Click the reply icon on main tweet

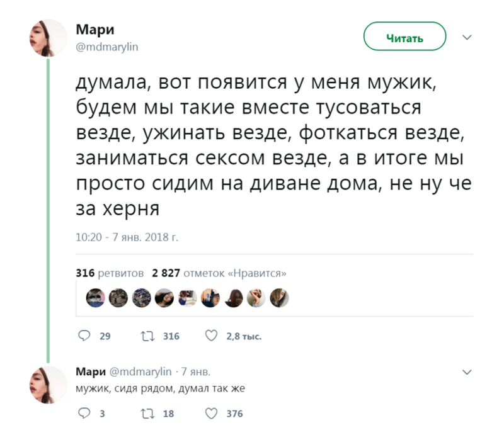coord(83,336)
